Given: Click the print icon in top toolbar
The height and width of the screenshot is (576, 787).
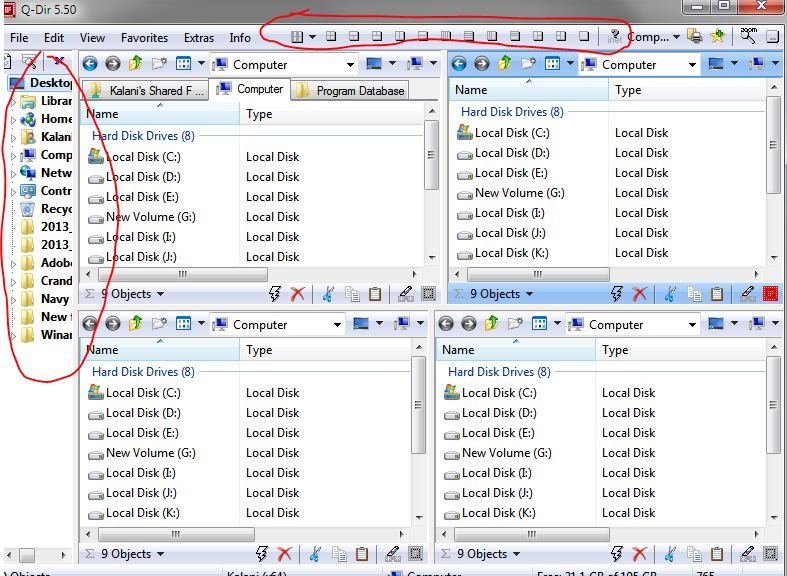Looking at the screenshot, I should (x=695, y=37).
